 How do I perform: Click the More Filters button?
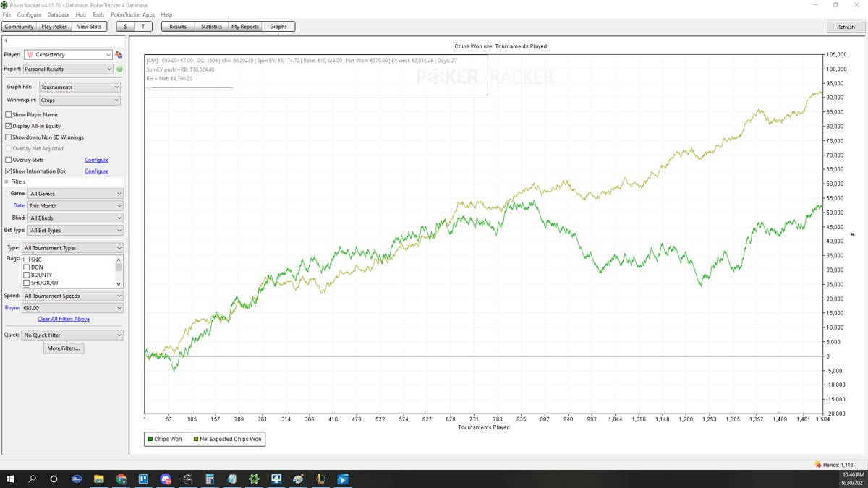(64, 348)
